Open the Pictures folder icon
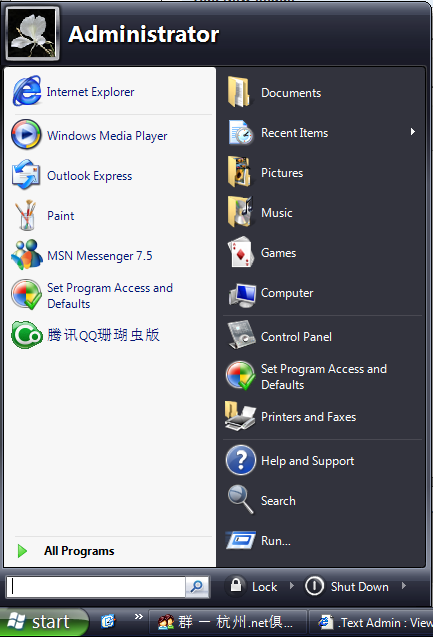Screen dimensions: 433x637 tap(240, 172)
